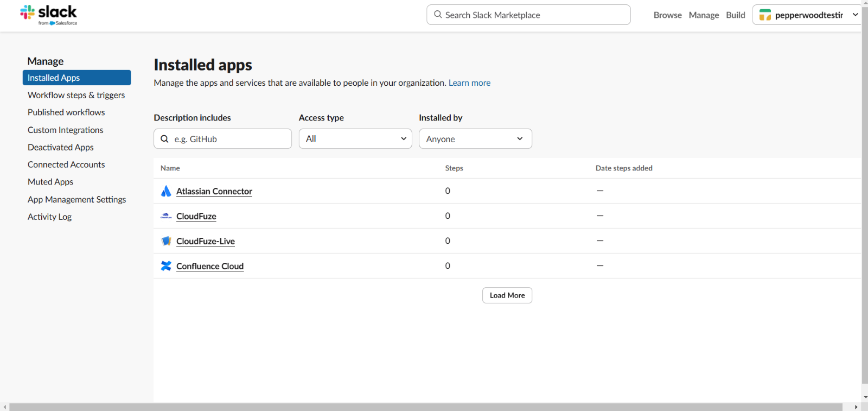
Task: Show Muted Apps
Action: click(x=50, y=182)
